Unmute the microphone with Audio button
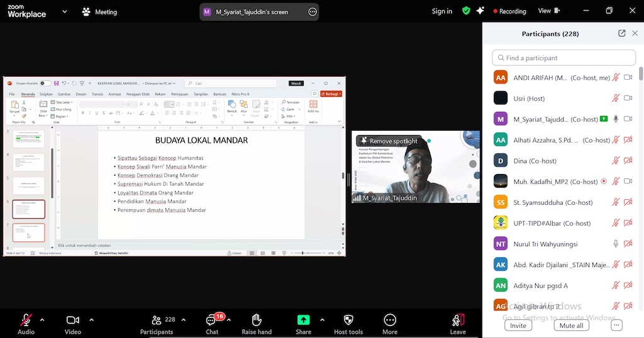This screenshot has width=644, height=338. [x=26, y=320]
